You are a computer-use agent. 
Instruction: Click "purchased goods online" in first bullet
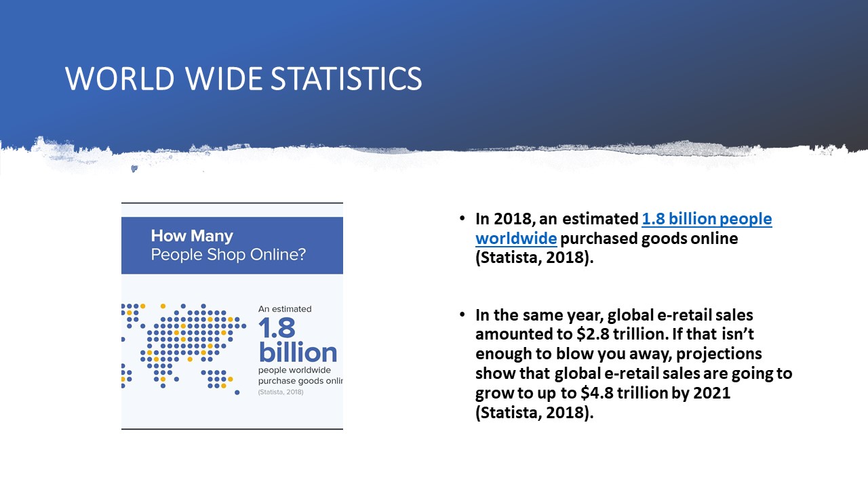click(649, 239)
